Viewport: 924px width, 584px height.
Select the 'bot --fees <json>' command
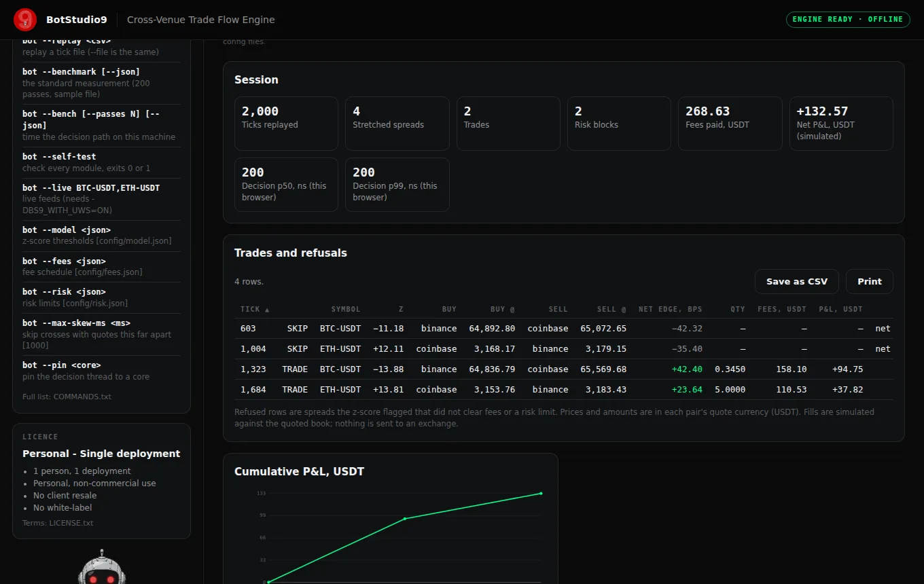102,266
